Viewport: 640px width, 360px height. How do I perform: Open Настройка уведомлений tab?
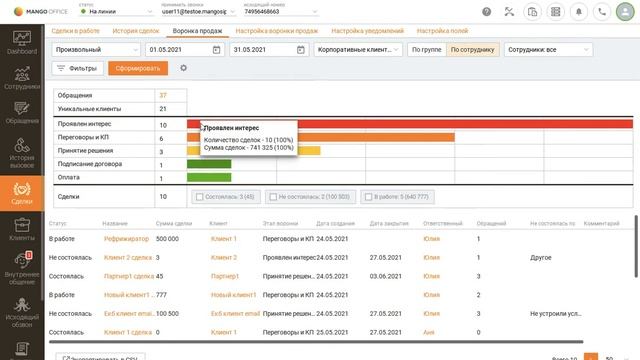pos(367,31)
